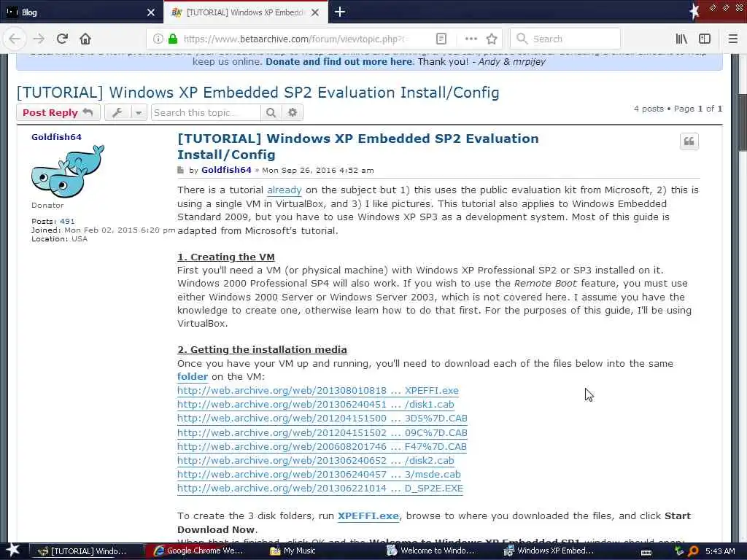Open topic tools wrench icon
This screenshot has height=560, width=747.
(x=117, y=112)
